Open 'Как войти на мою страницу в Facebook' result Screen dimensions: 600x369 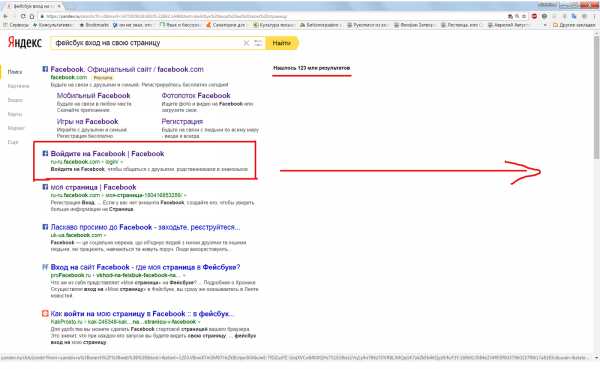click(x=142, y=313)
